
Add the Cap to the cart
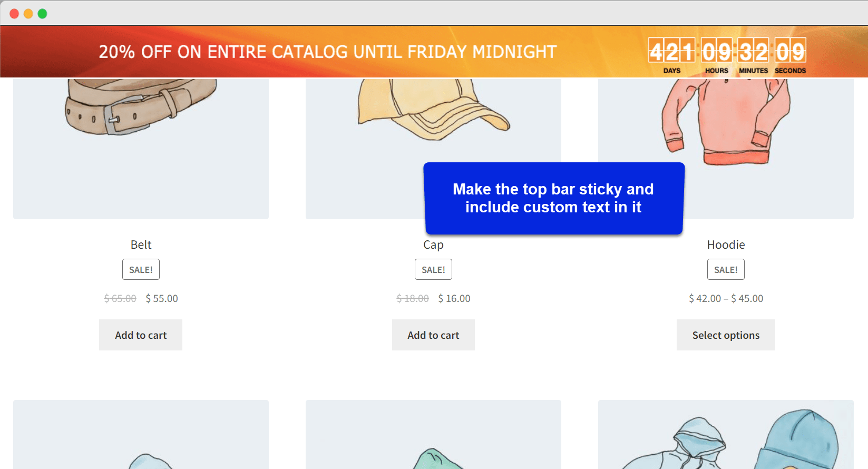433,335
